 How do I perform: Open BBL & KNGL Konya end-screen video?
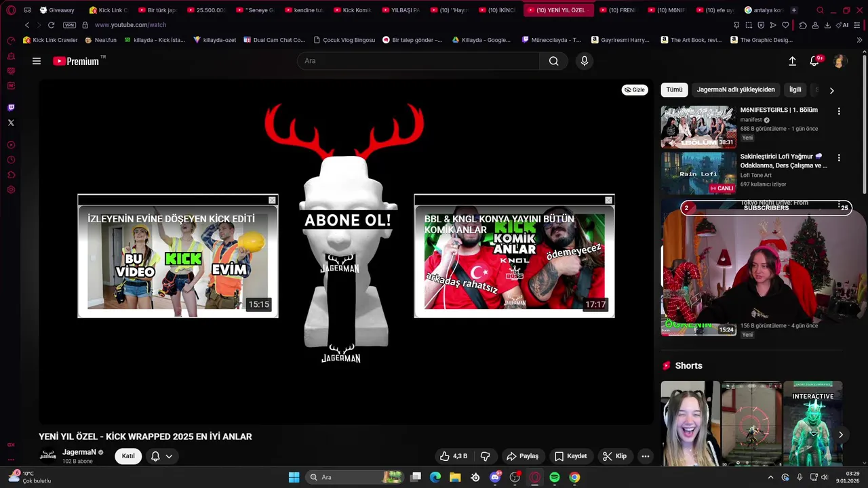coord(514,256)
